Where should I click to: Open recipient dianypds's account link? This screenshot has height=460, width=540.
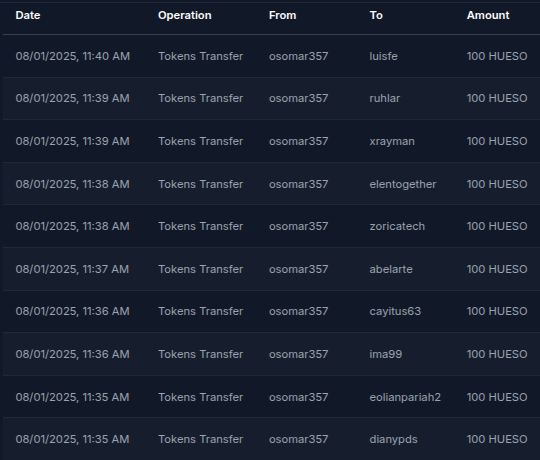click(393, 439)
